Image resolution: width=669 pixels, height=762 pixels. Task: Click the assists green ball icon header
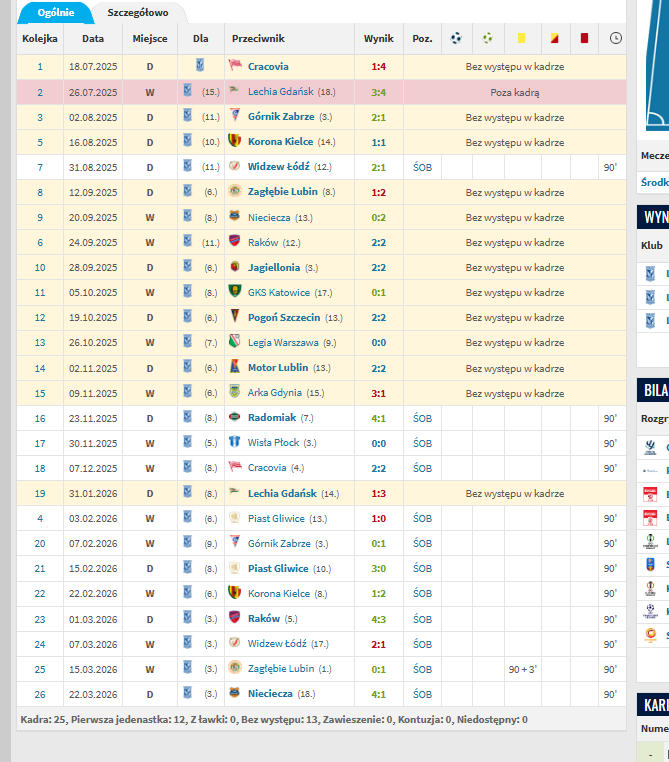(487, 38)
